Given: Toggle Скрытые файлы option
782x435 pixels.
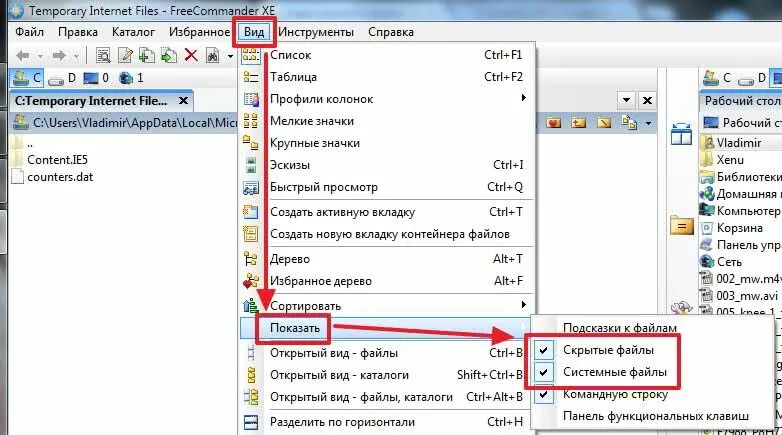Looking at the screenshot, I should click(608, 350).
